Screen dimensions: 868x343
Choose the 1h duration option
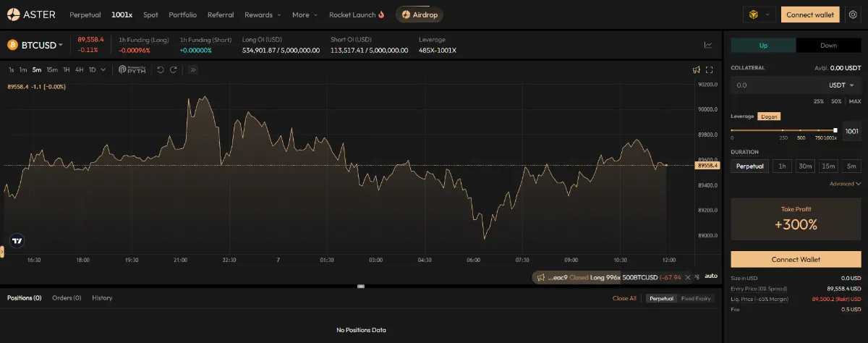coord(781,166)
